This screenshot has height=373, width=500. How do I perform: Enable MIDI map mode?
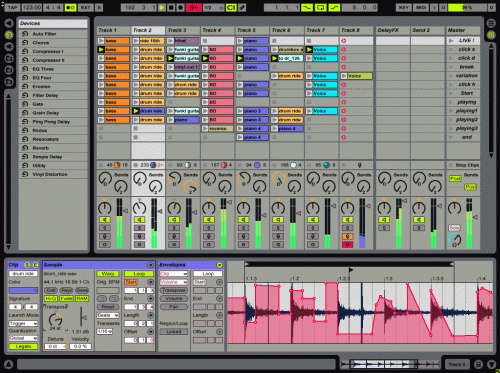421,7
